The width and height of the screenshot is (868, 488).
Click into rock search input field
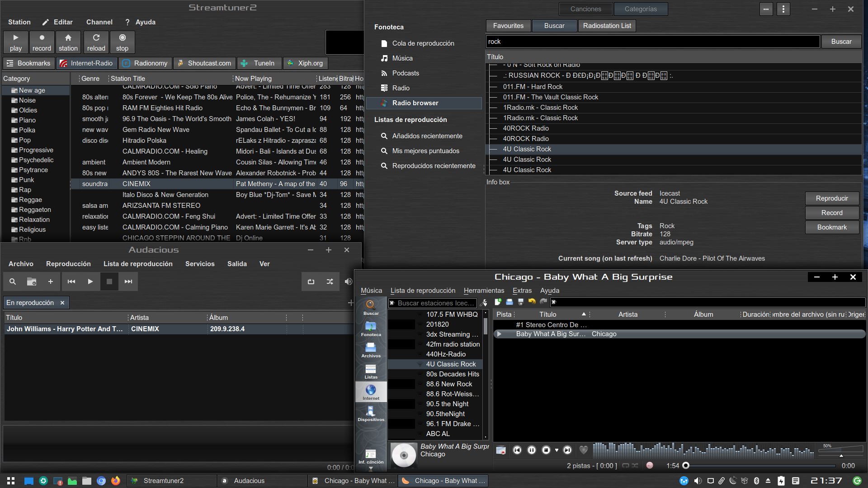coord(653,42)
